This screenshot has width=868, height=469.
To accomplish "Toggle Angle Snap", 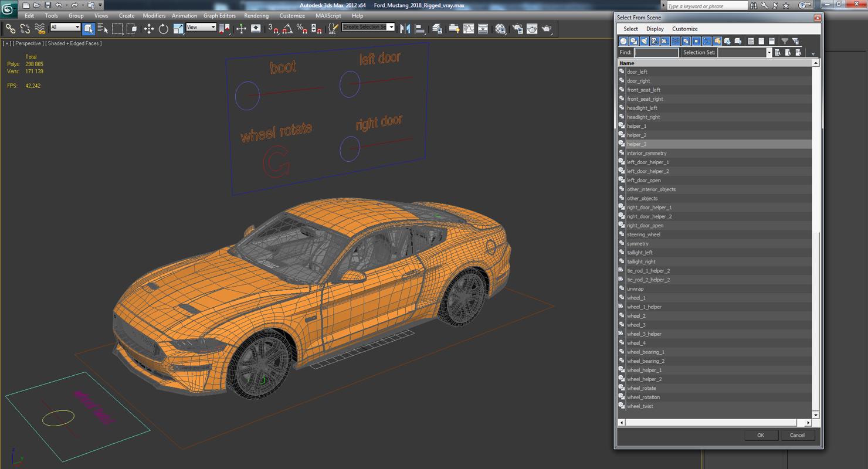I will click(287, 29).
